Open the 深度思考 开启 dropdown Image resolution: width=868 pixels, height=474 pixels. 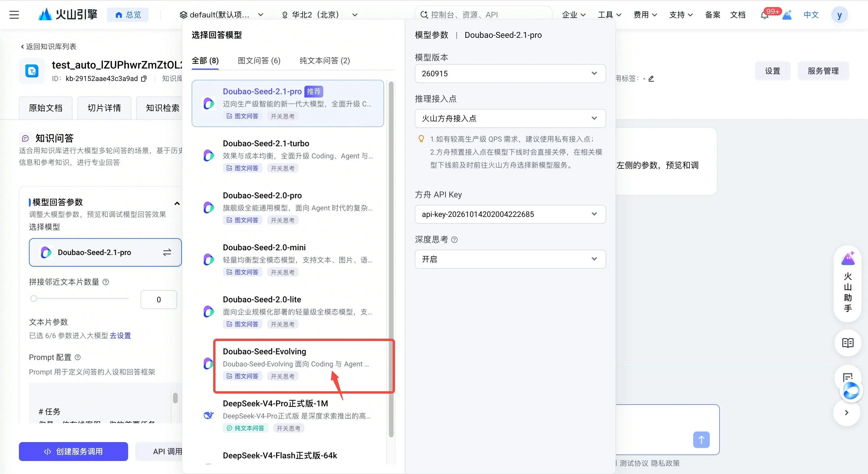510,259
